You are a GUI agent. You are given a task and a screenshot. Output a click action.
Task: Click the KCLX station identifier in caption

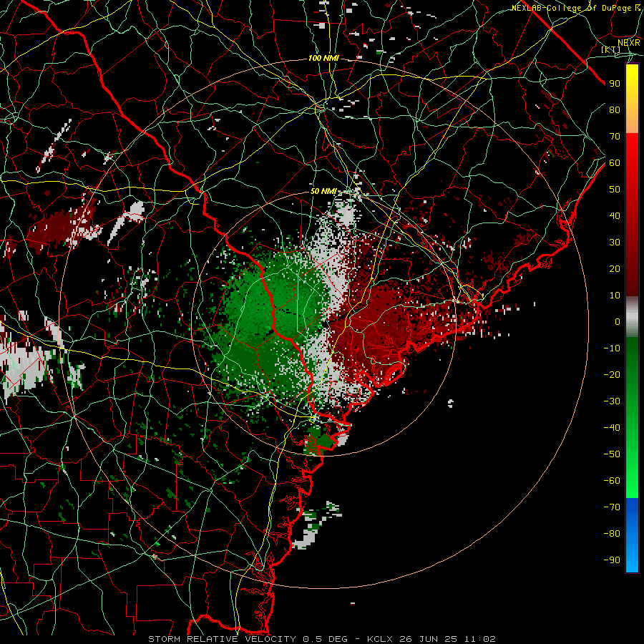pyautogui.click(x=380, y=639)
